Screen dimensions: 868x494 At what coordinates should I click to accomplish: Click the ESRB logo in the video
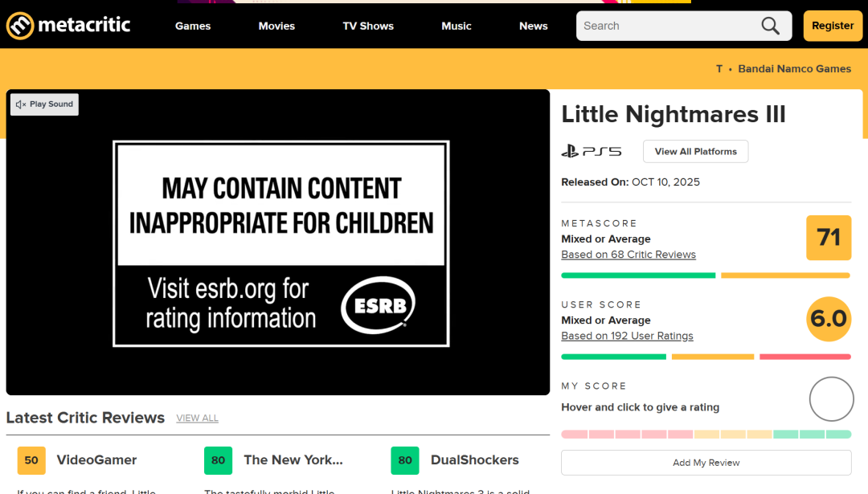pyautogui.click(x=378, y=305)
